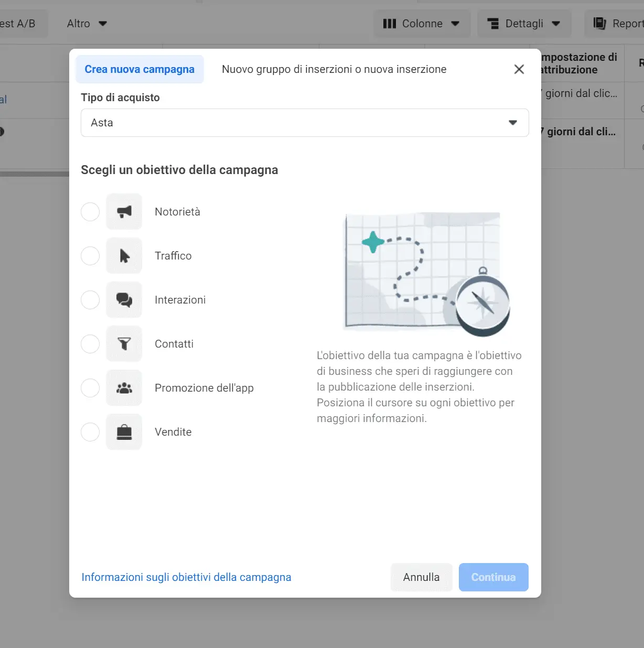Close the campaign creation dialog

point(519,69)
